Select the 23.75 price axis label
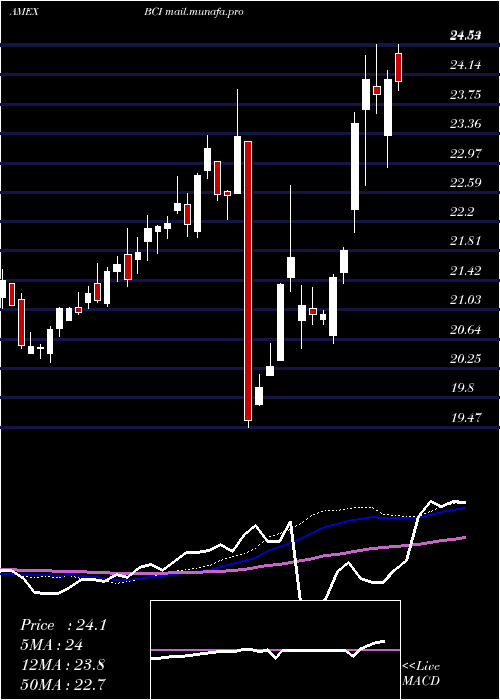This screenshot has width=500, height=700. 465,95
